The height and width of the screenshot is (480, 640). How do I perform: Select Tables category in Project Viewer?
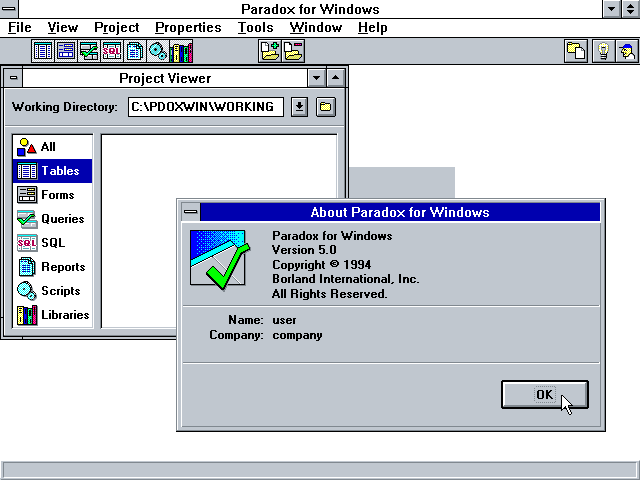click(53, 171)
